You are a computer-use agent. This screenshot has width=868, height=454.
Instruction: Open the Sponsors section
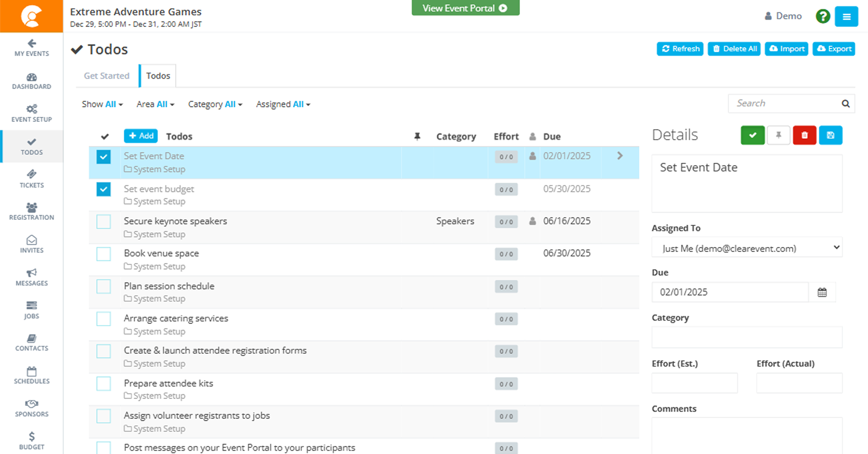coord(31,408)
